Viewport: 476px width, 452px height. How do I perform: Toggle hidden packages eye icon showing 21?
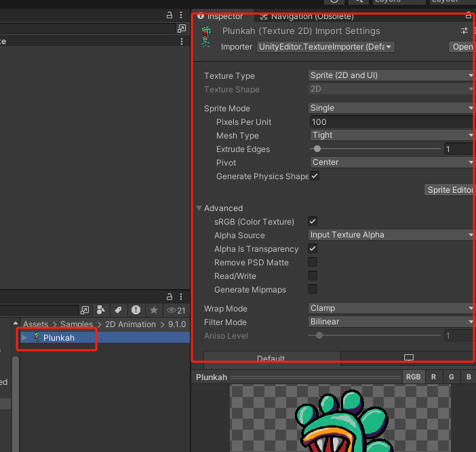[176, 310]
